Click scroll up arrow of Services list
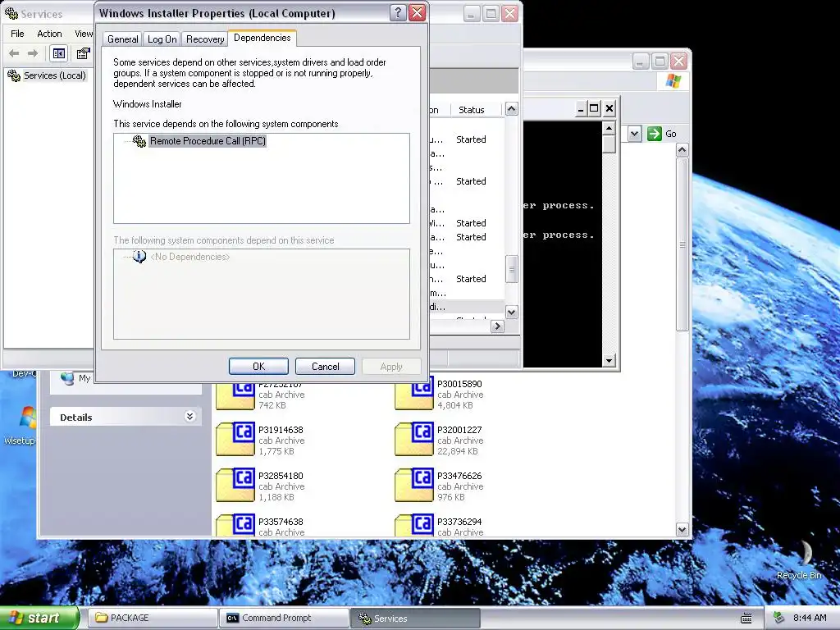The image size is (840, 630). click(512, 109)
